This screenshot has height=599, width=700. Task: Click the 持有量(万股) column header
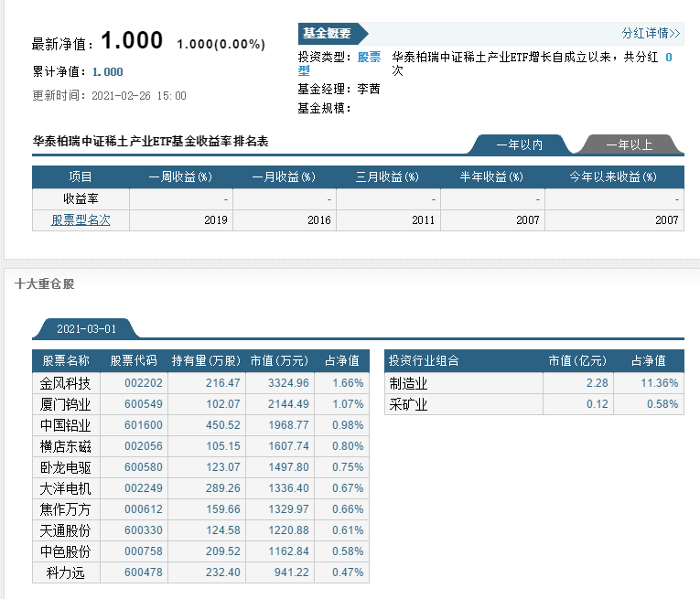(206, 360)
